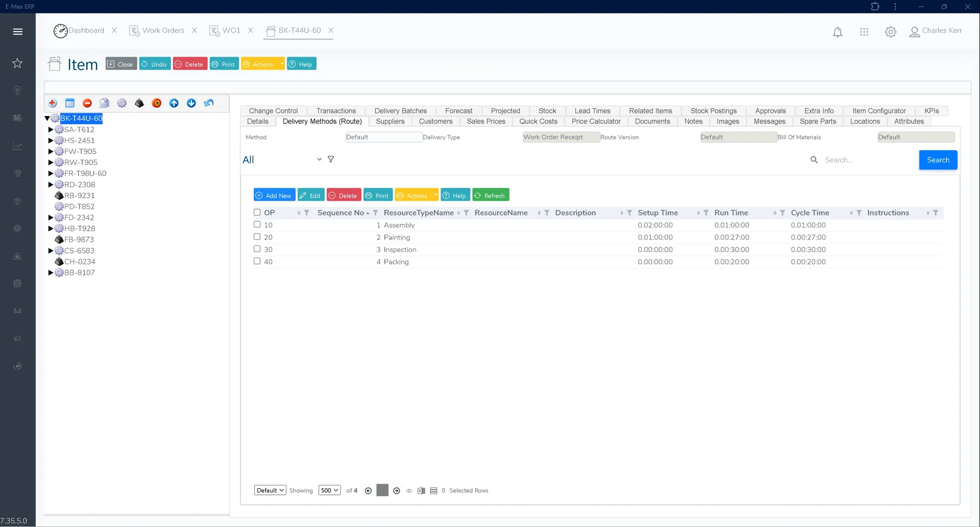Collapse the BK-T44U-60 root node
The width and height of the screenshot is (980, 527).
(x=47, y=118)
